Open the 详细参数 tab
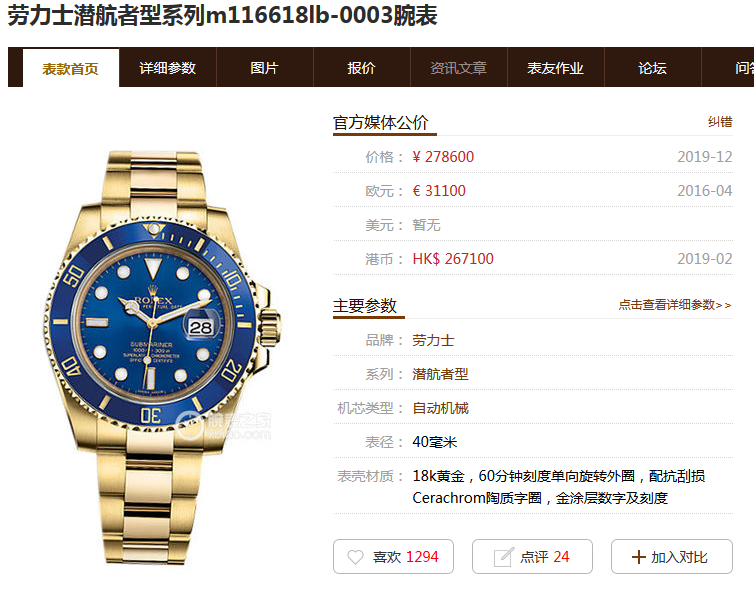This screenshot has width=754, height=596. pyautogui.click(x=167, y=68)
